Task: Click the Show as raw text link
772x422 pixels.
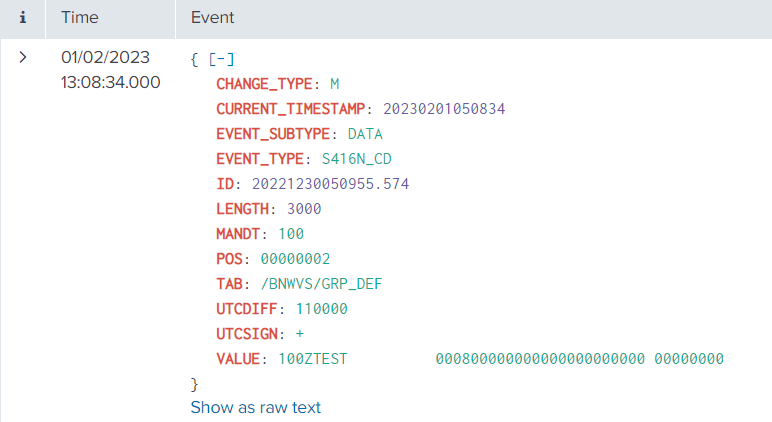Action: (255, 407)
